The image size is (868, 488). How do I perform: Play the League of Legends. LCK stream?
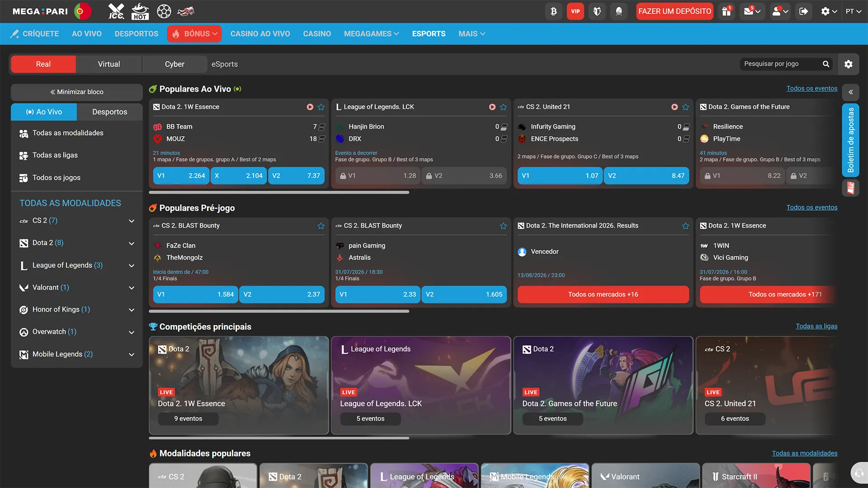492,107
